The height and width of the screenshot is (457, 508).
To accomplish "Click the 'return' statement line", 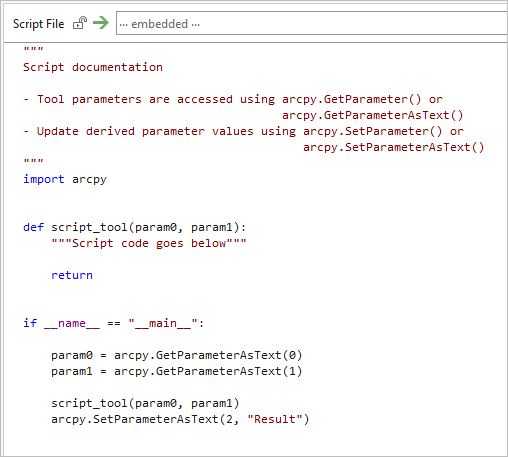I will pyautogui.click(x=72, y=275).
